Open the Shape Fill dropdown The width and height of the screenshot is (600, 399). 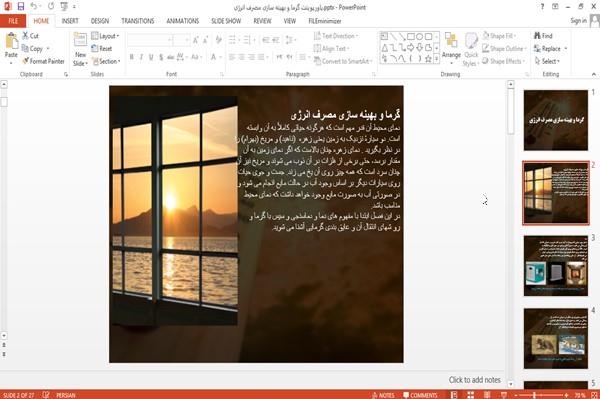pos(499,36)
